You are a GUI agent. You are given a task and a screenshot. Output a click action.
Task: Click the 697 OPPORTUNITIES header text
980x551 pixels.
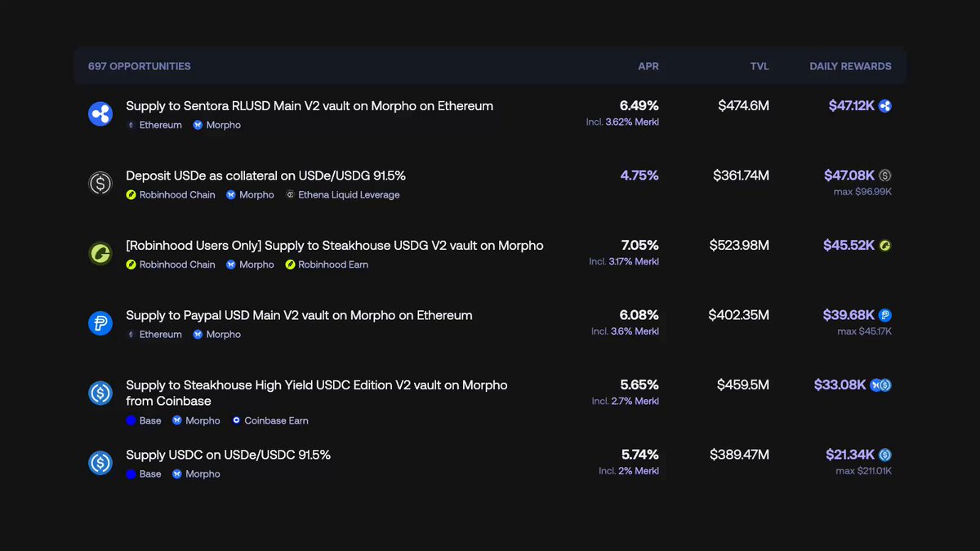(x=140, y=66)
